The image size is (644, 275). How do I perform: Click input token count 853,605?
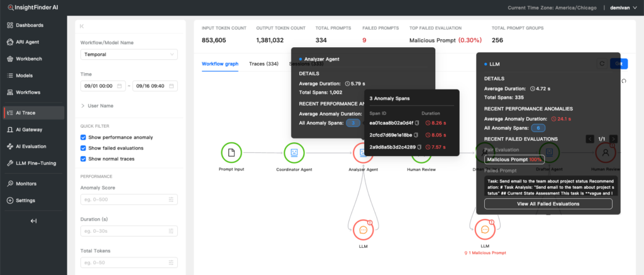click(x=214, y=40)
